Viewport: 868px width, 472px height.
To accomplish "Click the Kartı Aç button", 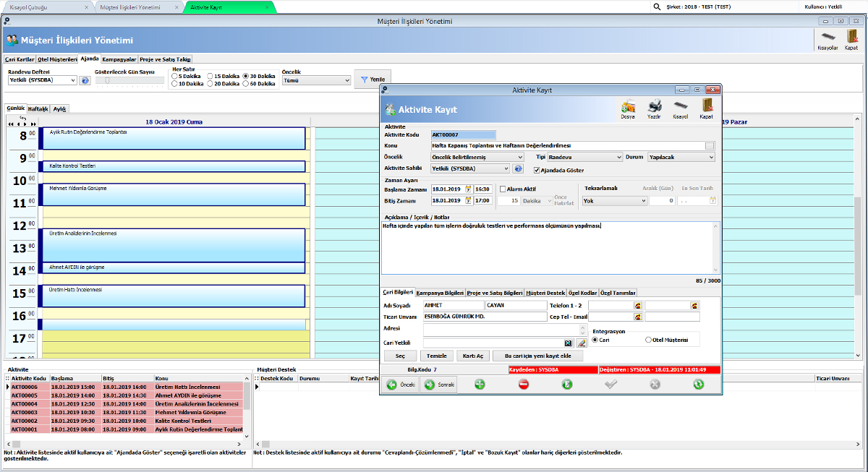I will 472,356.
